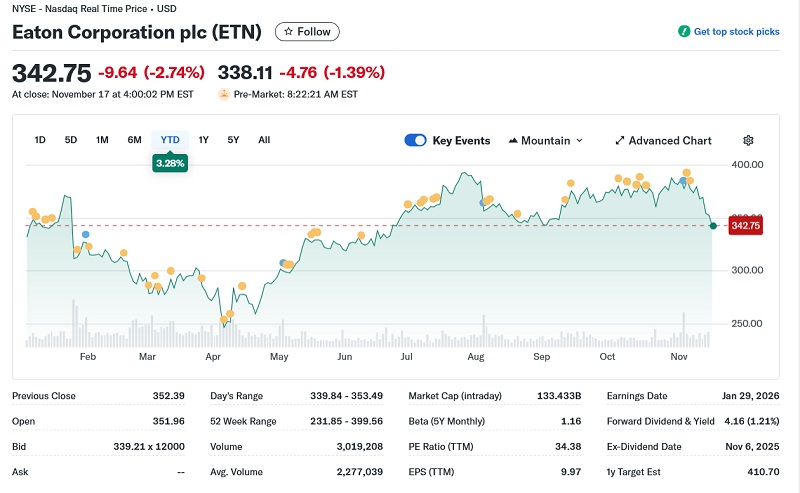Screen dimensions: 800x493
Task: Click the green Get top stock picks icon
Action: [x=684, y=32]
